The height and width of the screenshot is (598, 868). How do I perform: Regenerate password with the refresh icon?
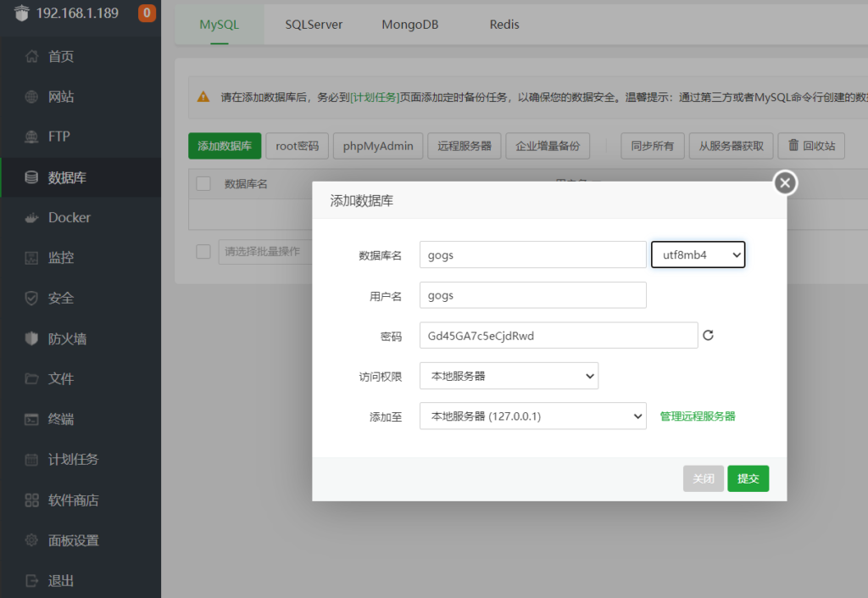point(708,335)
